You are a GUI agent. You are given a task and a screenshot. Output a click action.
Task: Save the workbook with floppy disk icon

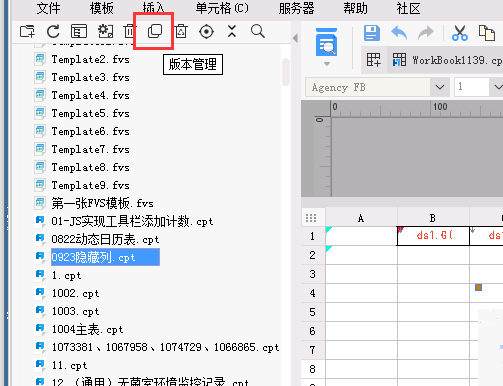372,33
